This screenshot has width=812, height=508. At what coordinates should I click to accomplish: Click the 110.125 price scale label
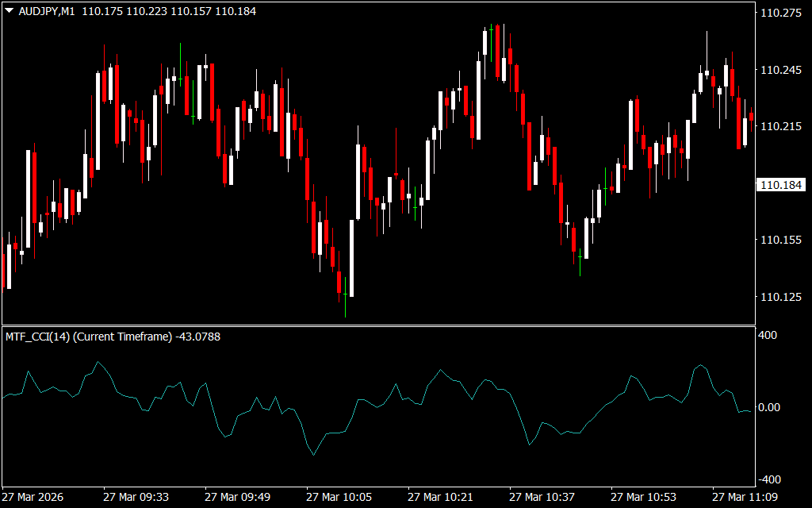(780, 297)
